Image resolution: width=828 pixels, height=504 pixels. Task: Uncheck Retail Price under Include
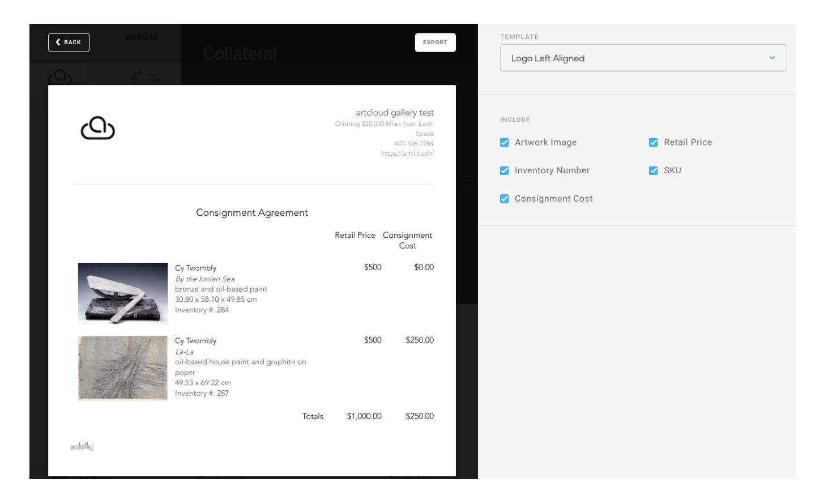click(x=652, y=142)
